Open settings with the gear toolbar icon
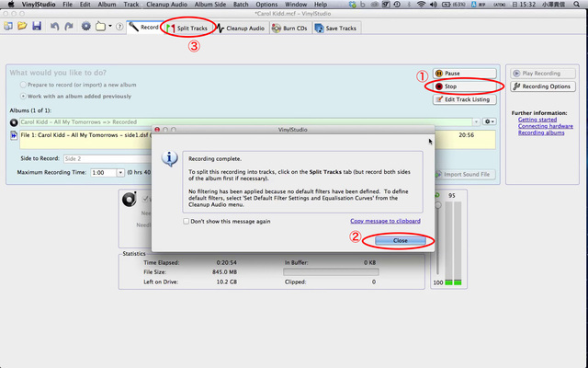The image size is (588, 368). [85, 27]
